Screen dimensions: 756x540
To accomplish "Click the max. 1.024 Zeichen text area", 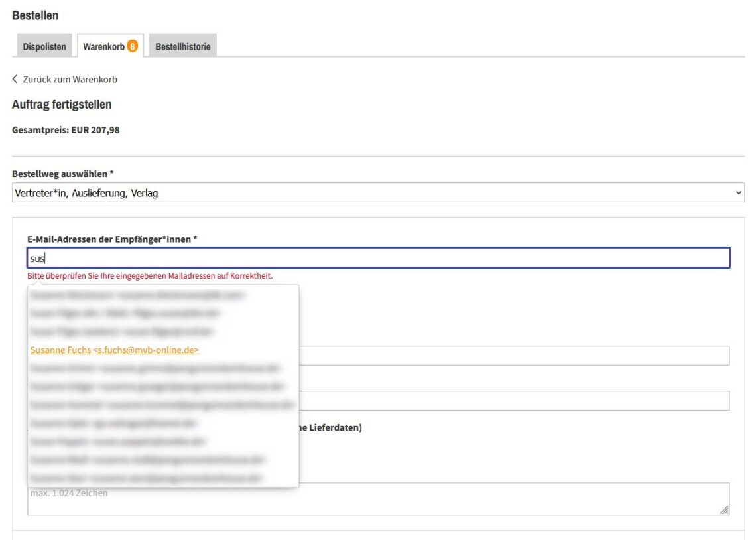I will [378, 499].
